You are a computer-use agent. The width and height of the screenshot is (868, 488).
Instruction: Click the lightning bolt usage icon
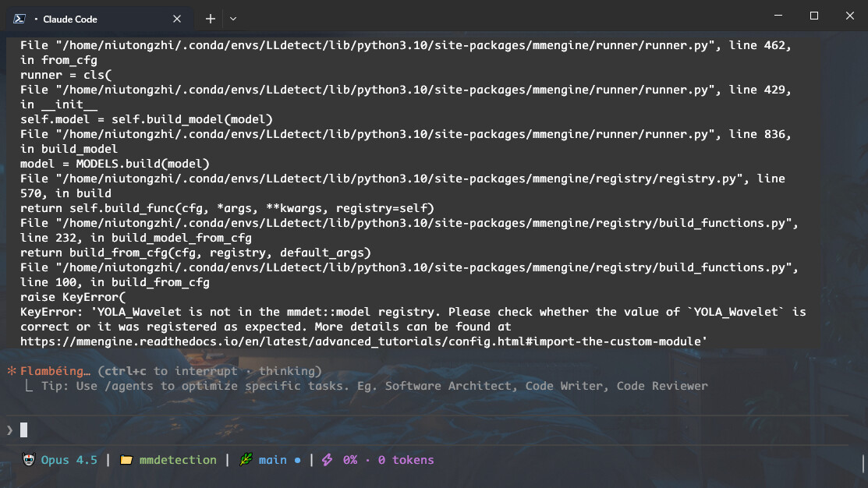[328, 459]
